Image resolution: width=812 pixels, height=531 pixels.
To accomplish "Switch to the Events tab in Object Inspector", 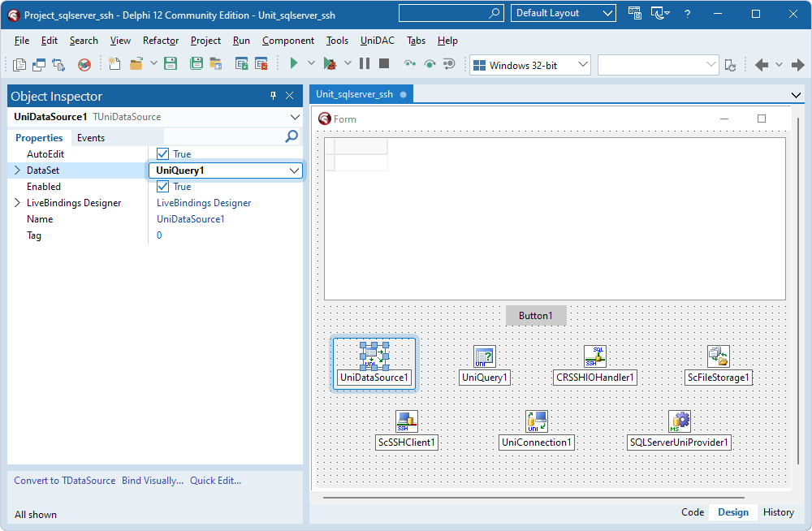I will click(x=90, y=137).
